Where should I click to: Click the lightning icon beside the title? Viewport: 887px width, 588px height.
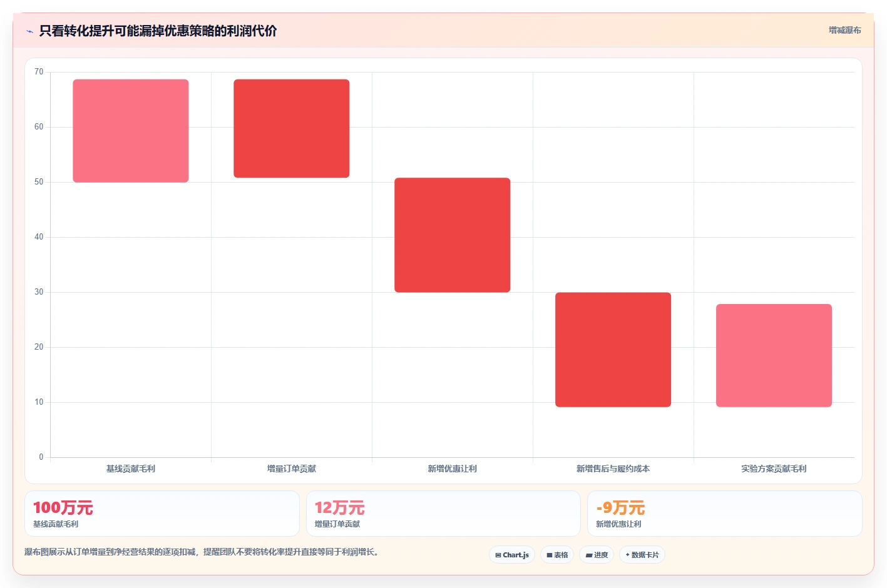(x=29, y=31)
